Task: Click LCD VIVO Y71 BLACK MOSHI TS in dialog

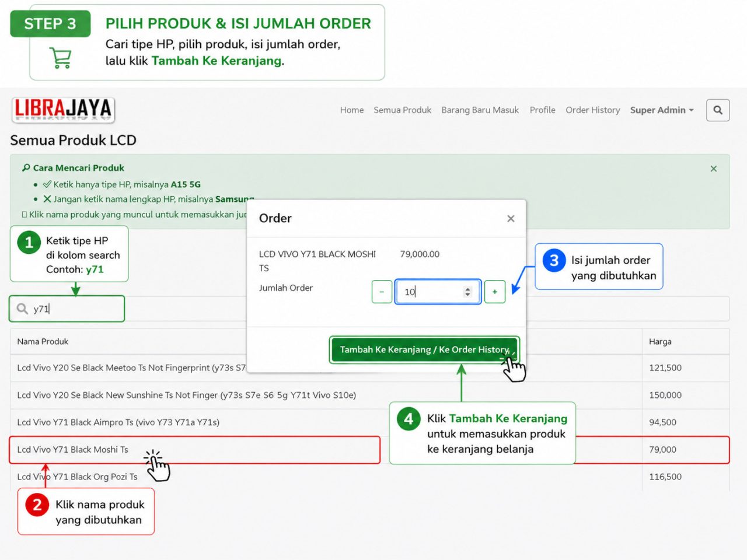Action: 317,261
